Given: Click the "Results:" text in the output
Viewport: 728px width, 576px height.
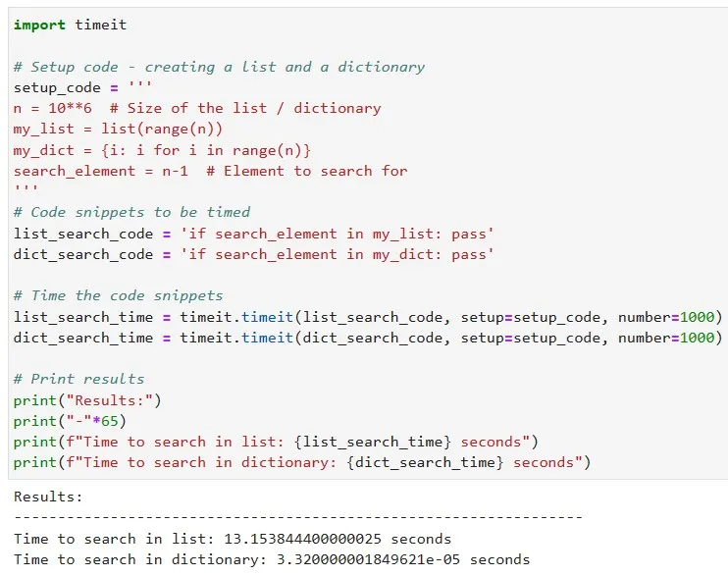Looking at the screenshot, I should (48, 497).
